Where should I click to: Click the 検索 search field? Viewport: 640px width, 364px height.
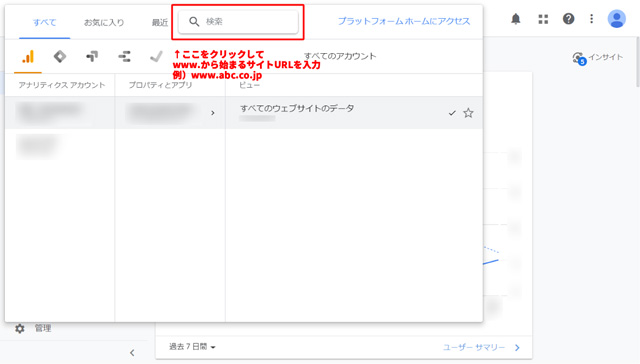238,22
